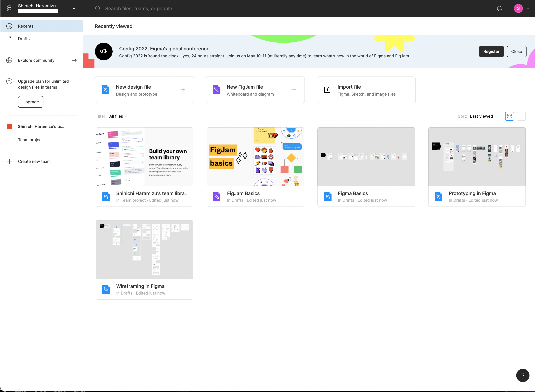
Task: Click the Upgrade button
Action: coord(31,102)
